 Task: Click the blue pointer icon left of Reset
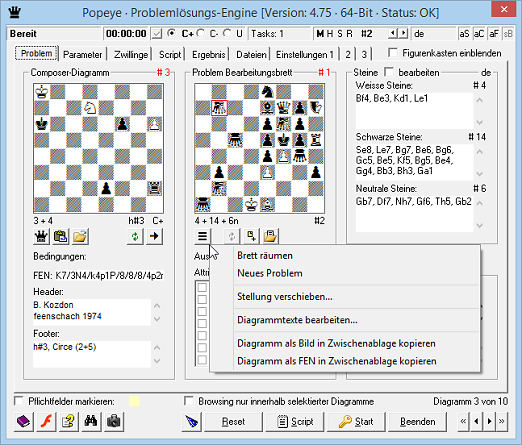(x=192, y=422)
